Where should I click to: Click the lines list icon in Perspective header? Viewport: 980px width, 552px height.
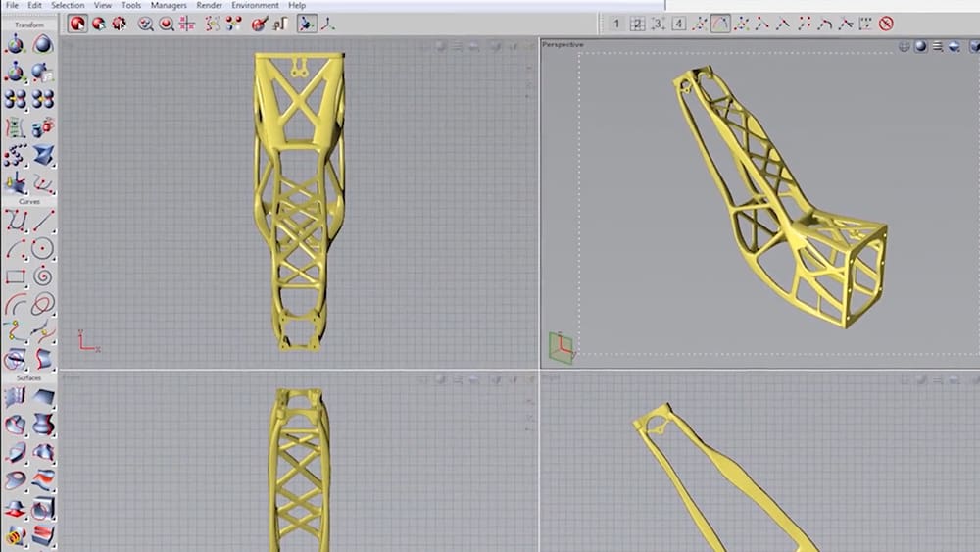[938, 46]
